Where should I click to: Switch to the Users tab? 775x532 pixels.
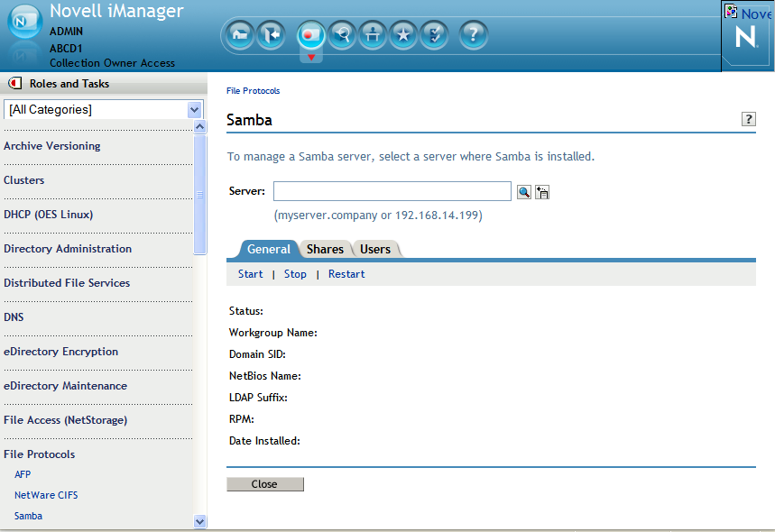tap(375, 249)
